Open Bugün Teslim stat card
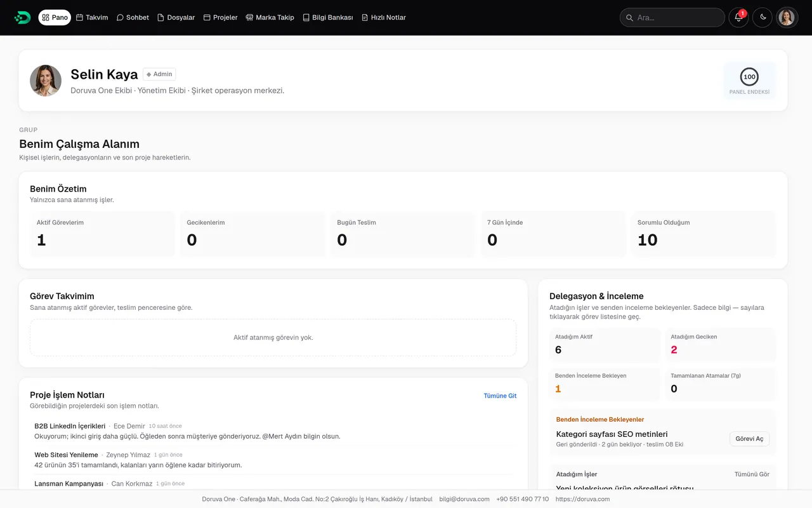 pyautogui.click(x=403, y=234)
